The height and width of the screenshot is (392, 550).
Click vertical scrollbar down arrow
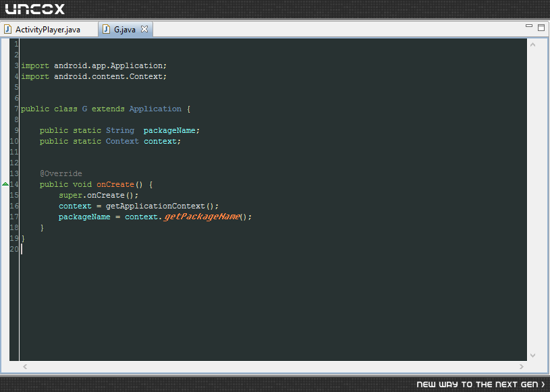coord(533,355)
